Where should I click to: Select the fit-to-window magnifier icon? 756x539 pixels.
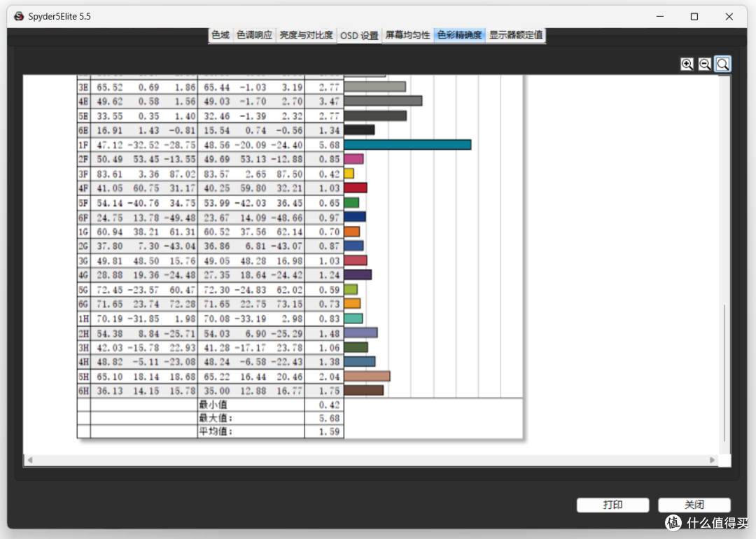coord(722,64)
